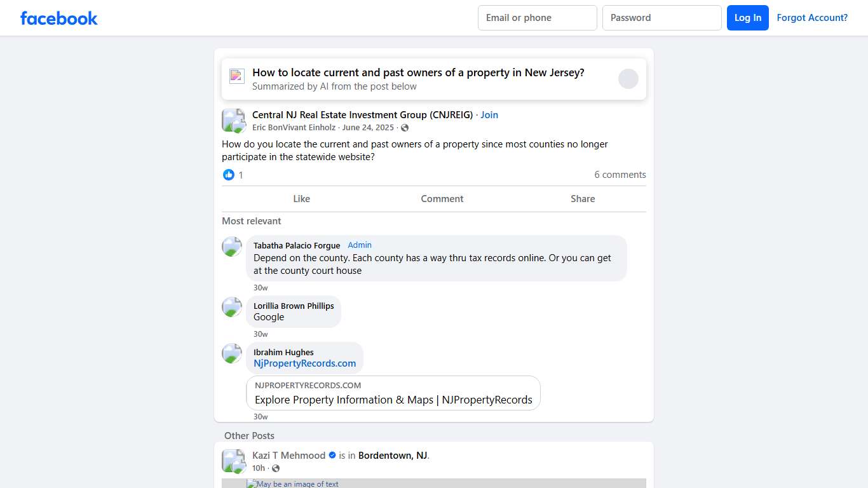
Task: Click the Facebook logo
Action: click(58, 18)
